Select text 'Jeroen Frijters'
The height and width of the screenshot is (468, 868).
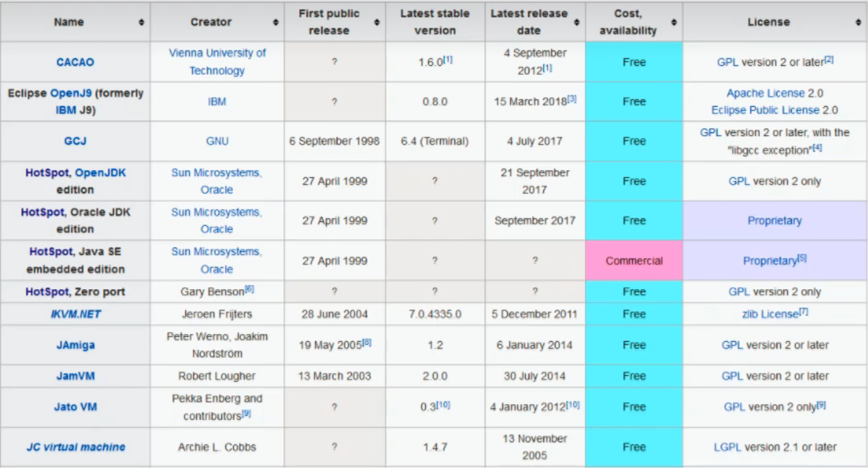[x=216, y=314]
